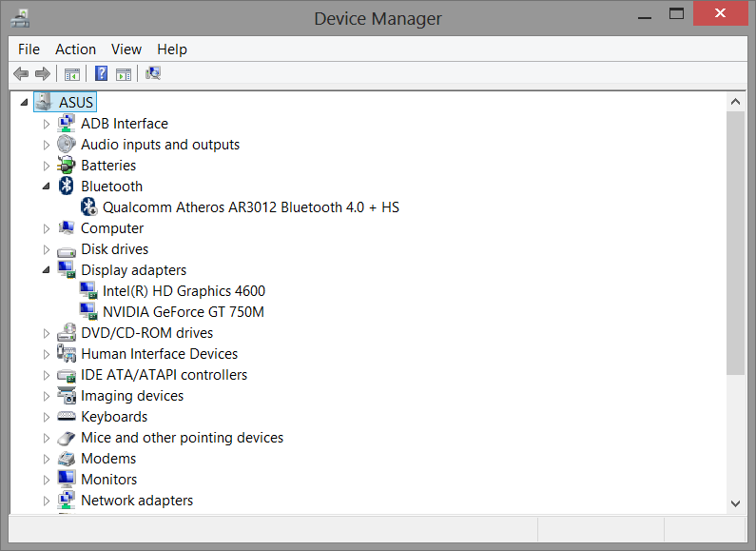The image size is (756, 551).
Task: Click the Scan for hardware changes icon
Action: pyautogui.click(x=153, y=73)
